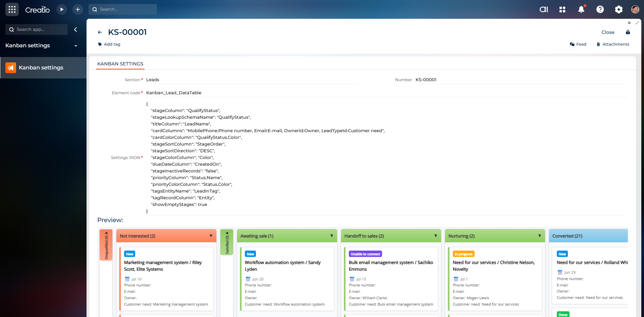
Task: Click the Number field value KS-00001
Action: point(521,80)
